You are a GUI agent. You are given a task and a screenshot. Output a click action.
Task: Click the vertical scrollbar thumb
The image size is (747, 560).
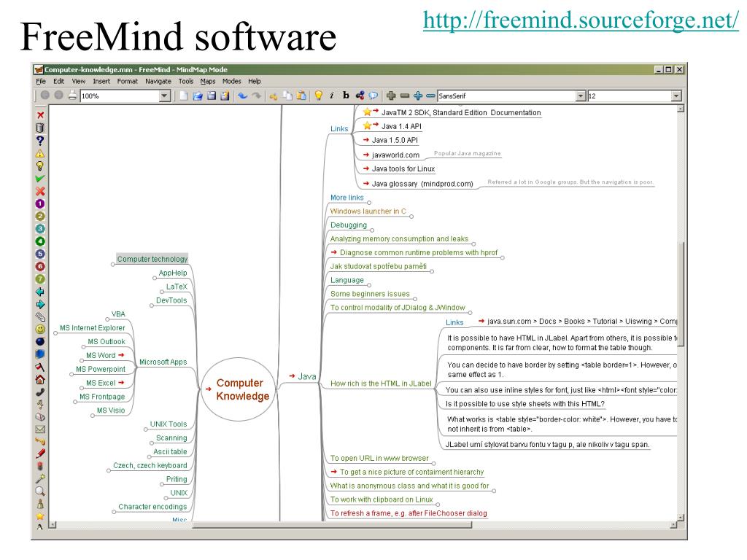click(x=681, y=294)
